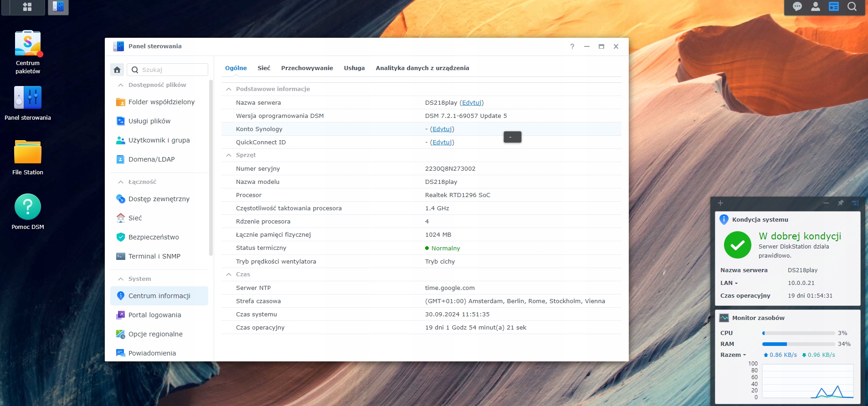Screen dimensions: 868x406
Task: Open Dostęp zewnętrzny settings
Action: click(159, 199)
